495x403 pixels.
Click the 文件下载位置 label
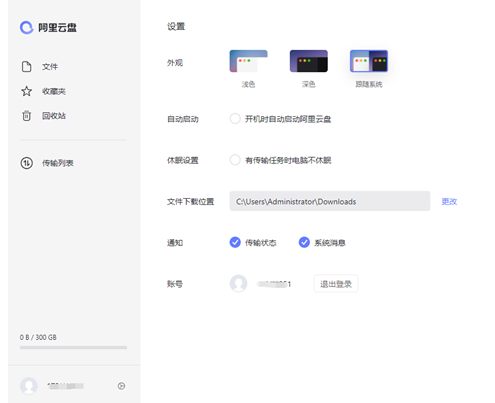[191, 201]
